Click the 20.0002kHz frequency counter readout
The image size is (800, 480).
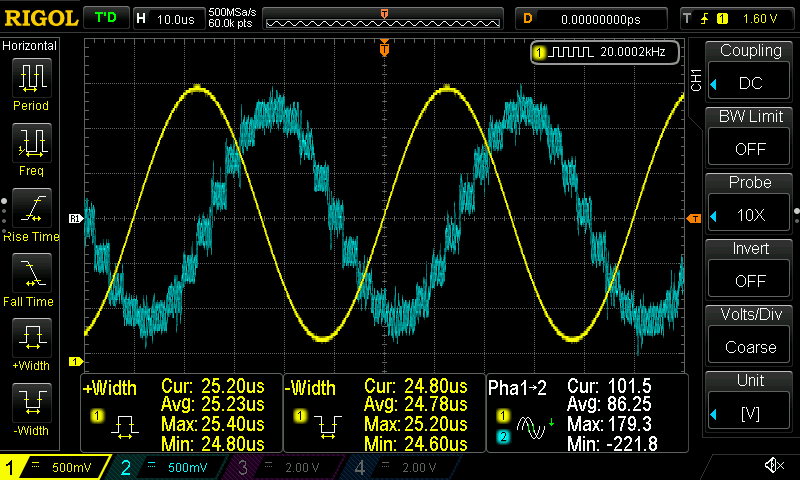(605, 52)
